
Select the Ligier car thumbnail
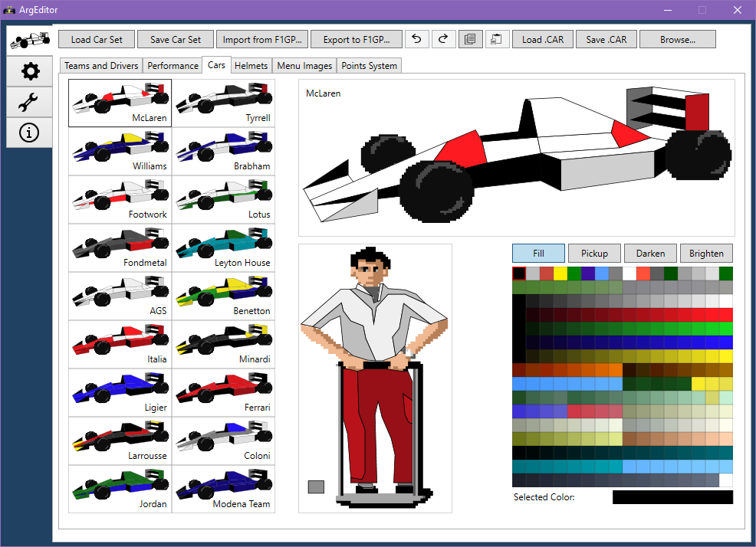pos(120,392)
